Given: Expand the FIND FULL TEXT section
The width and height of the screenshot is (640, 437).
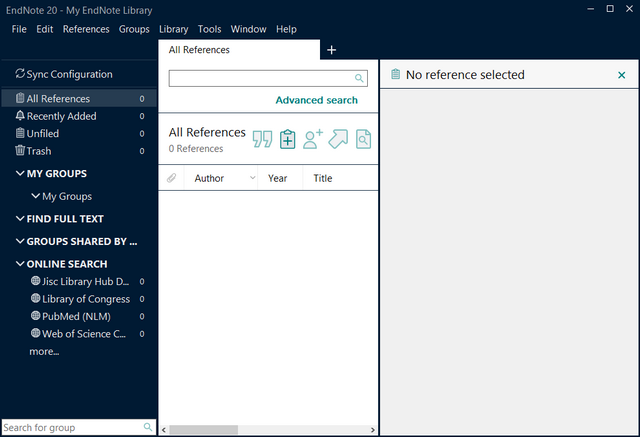Looking at the screenshot, I should (21, 219).
